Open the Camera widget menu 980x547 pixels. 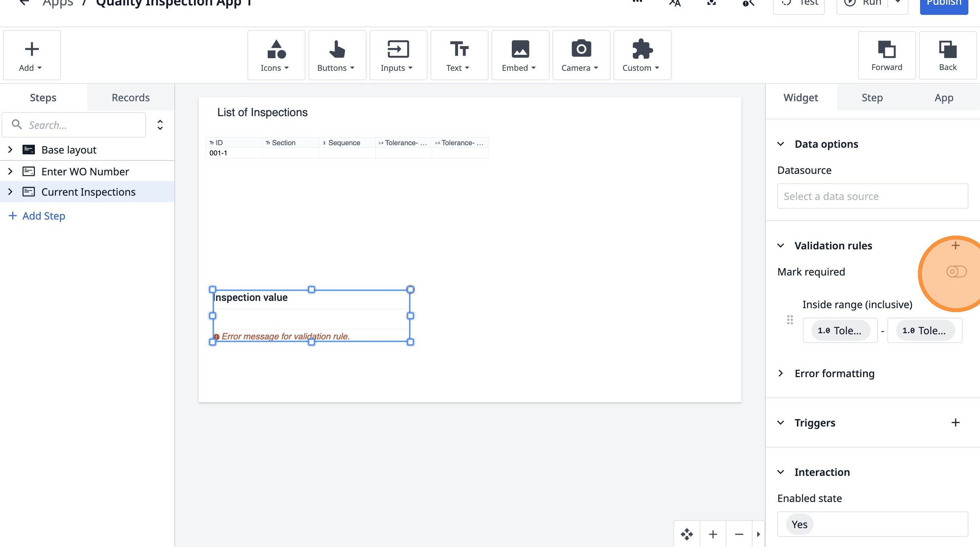580,56
